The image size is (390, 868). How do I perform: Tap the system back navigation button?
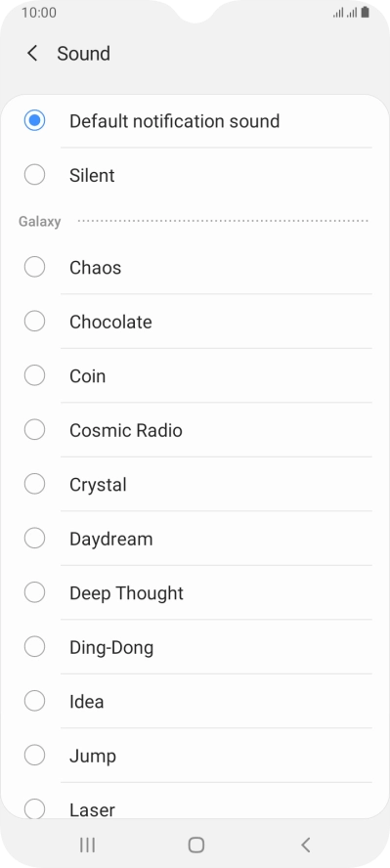click(x=305, y=845)
